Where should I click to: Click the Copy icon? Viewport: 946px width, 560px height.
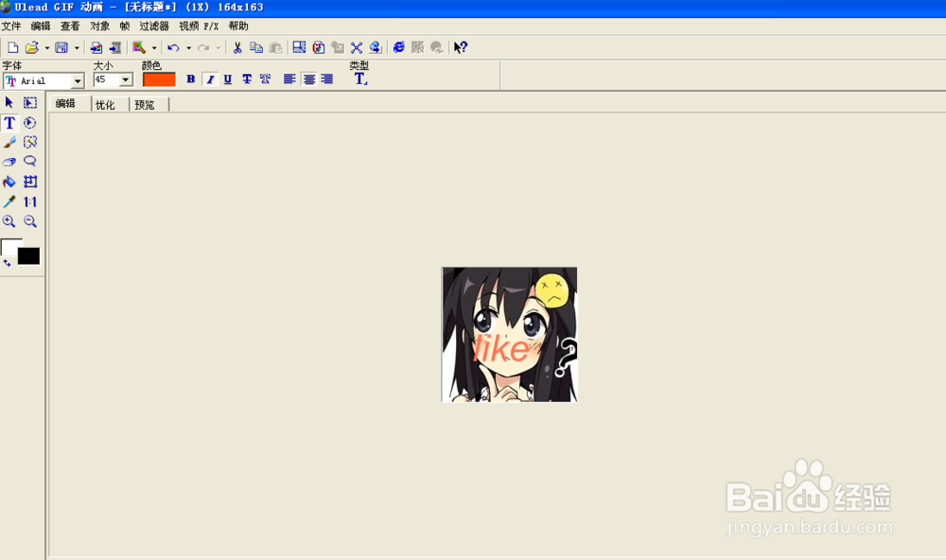256,47
